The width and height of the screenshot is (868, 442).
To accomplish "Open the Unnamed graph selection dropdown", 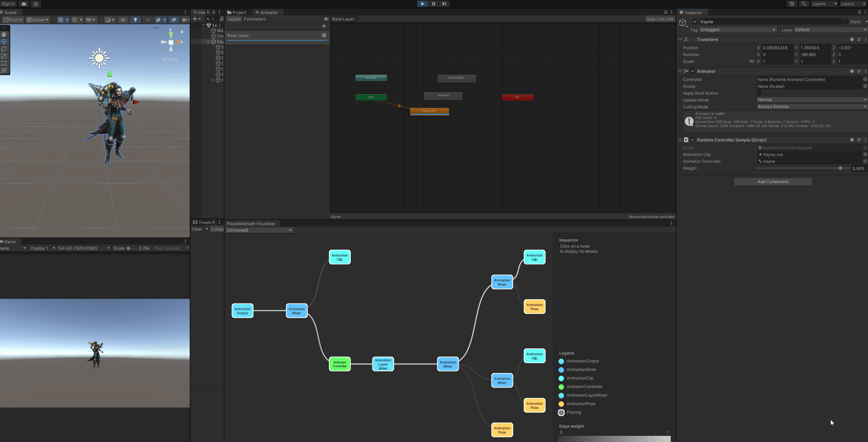I will [x=259, y=230].
